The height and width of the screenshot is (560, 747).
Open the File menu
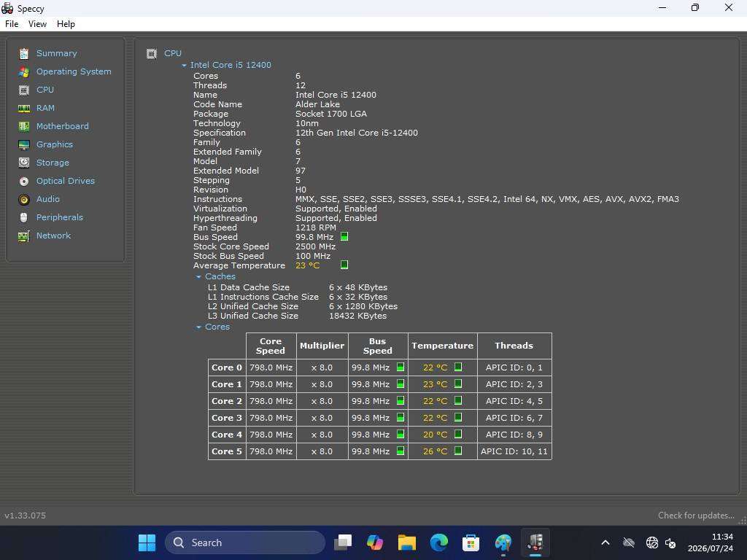(12, 24)
